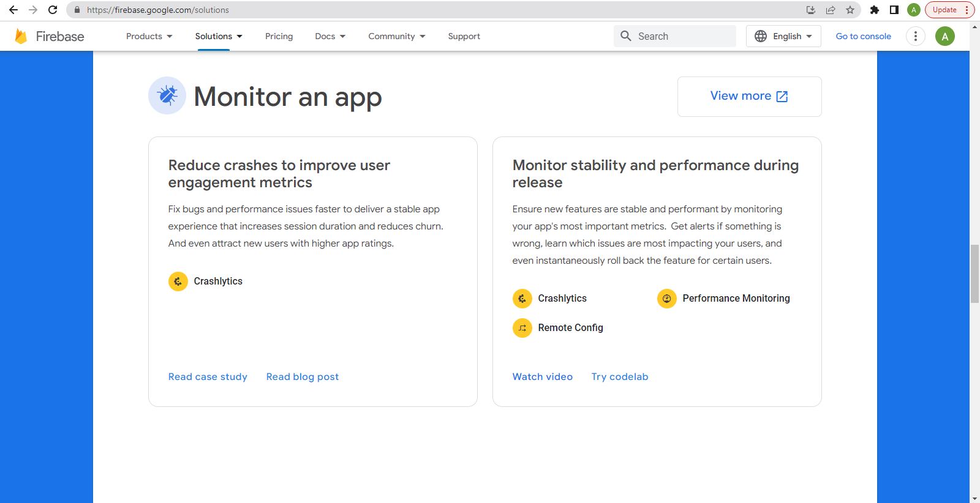Click the bug icon beside Monitor an app
The image size is (980, 503).
167,95
